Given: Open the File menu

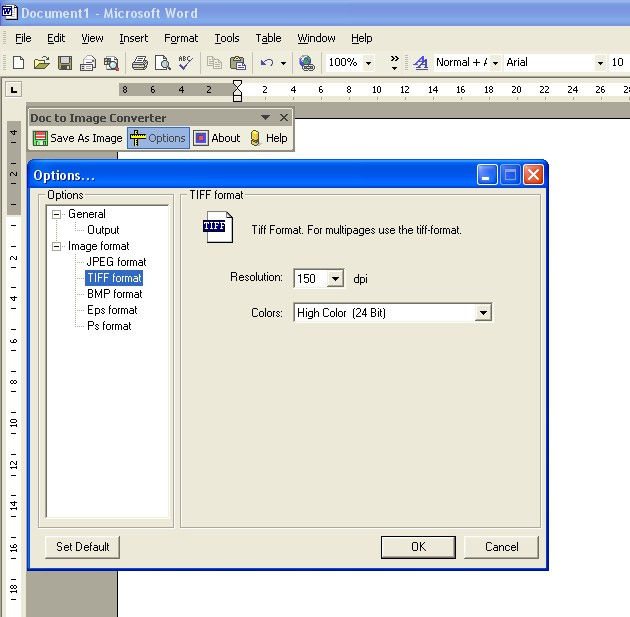Looking at the screenshot, I should (23, 38).
